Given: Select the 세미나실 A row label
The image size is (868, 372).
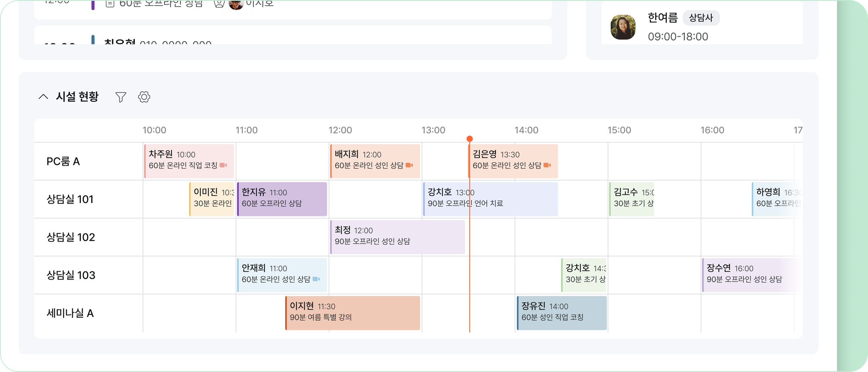Looking at the screenshot, I should click(x=70, y=313).
